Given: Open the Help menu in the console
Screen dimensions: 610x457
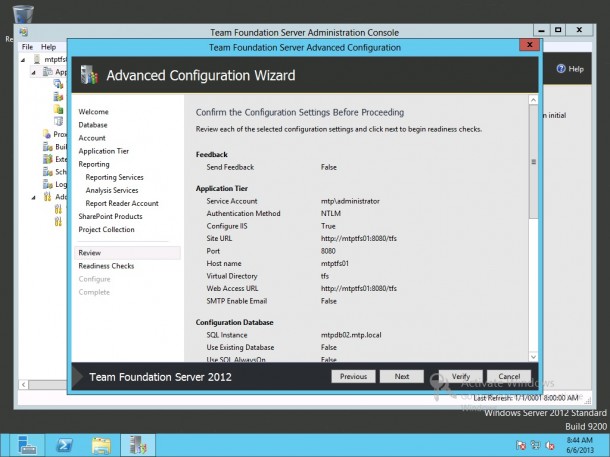Looking at the screenshot, I should click(49, 47).
